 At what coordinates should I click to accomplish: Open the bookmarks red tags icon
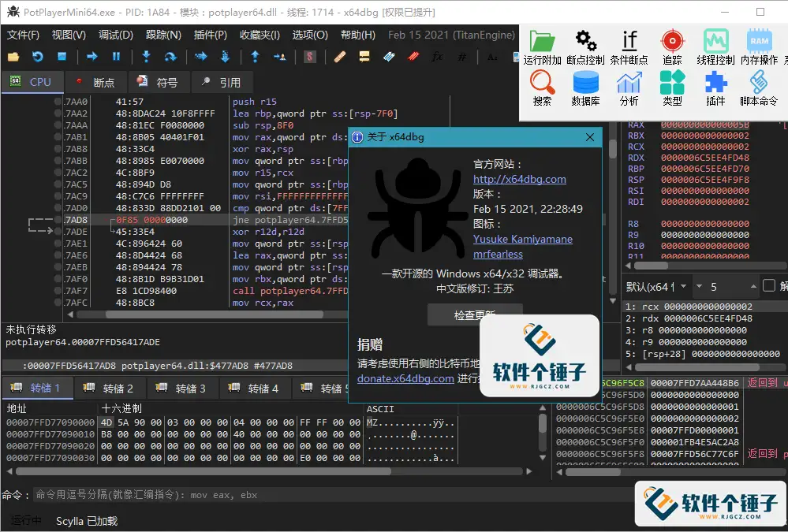(x=413, y=57)
